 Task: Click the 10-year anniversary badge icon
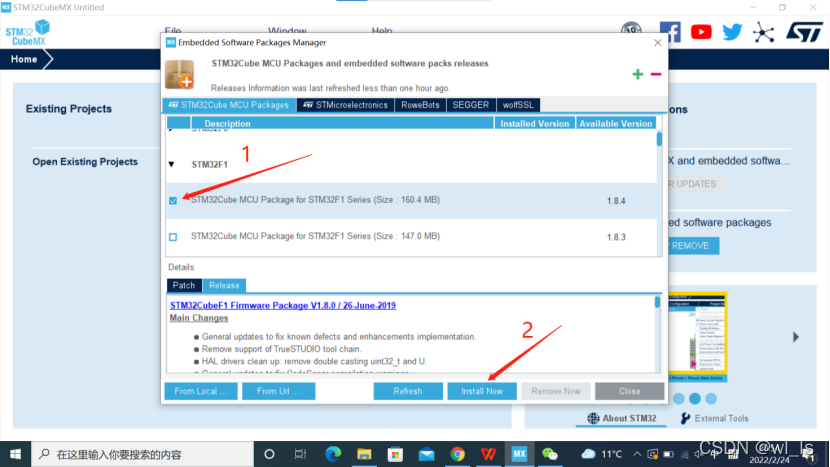coord(631,28)
